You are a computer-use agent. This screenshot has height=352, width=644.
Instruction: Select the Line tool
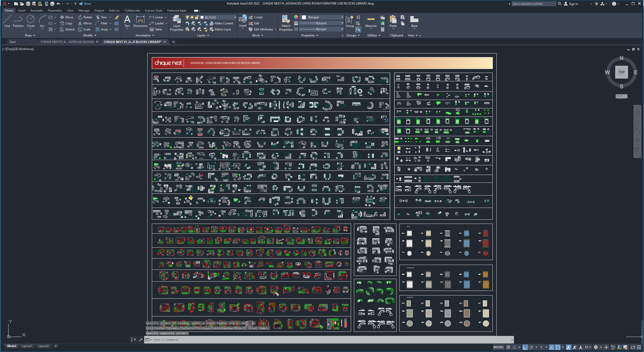[7, 22]
